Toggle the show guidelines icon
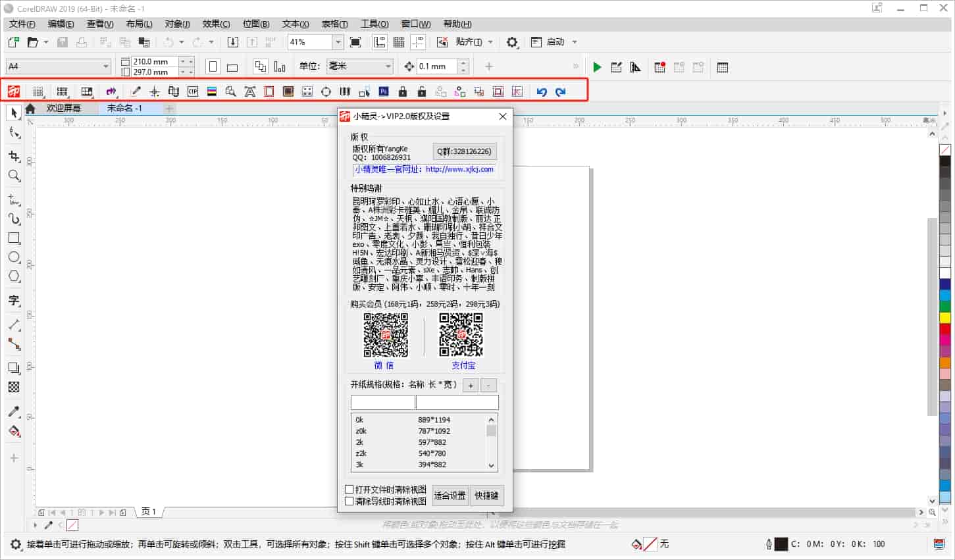The width and height of the screenshot is (955, 560). click(418, 42)
